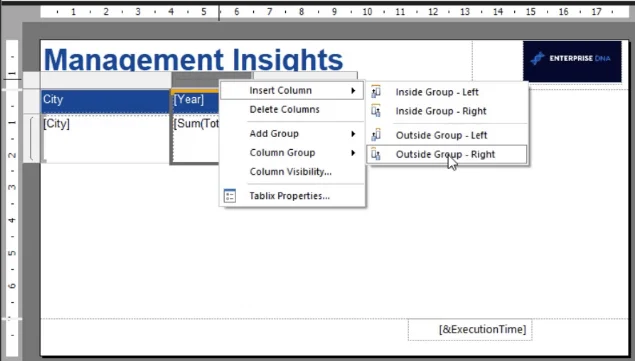Click the Inside Group - Right icon
The image size is (635, 361).
[376, 111]
